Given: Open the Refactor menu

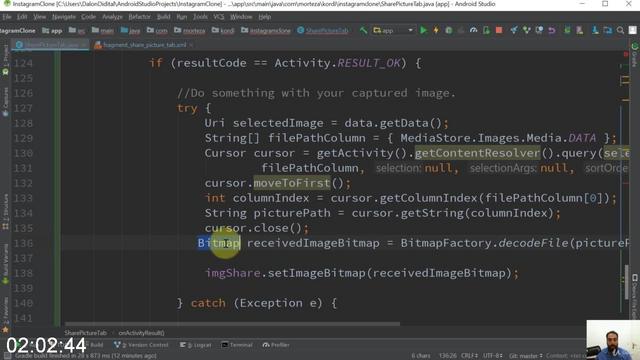Looking at the screenshot, I should click(x=140, y=17).
